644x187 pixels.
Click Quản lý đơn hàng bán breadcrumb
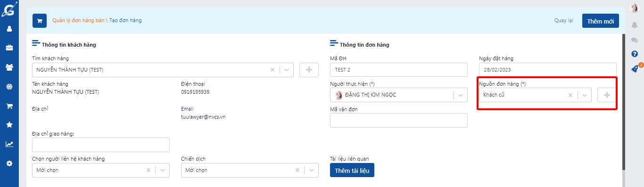[x=78, y=21]
